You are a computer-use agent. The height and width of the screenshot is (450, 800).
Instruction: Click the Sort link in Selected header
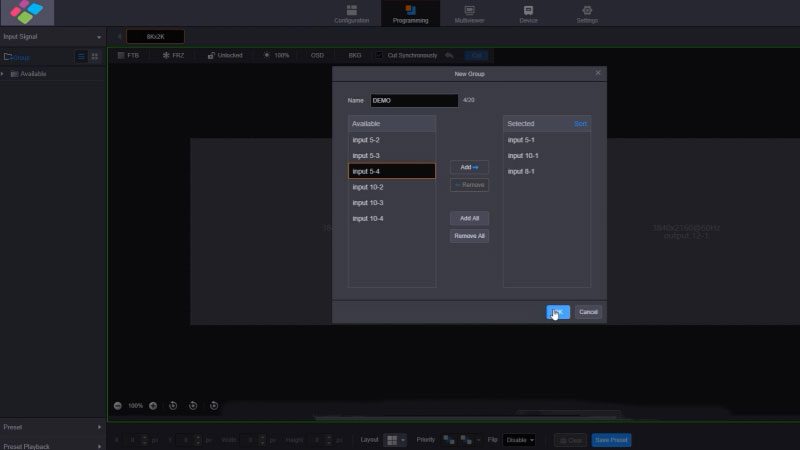580,124
